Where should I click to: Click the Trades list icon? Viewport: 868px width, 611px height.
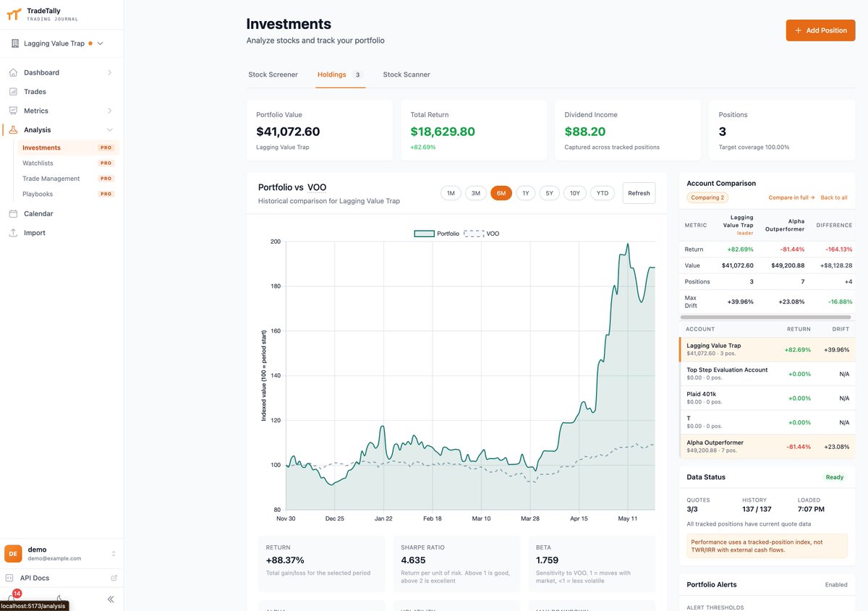pyautogui.click(x=13, y=92)
